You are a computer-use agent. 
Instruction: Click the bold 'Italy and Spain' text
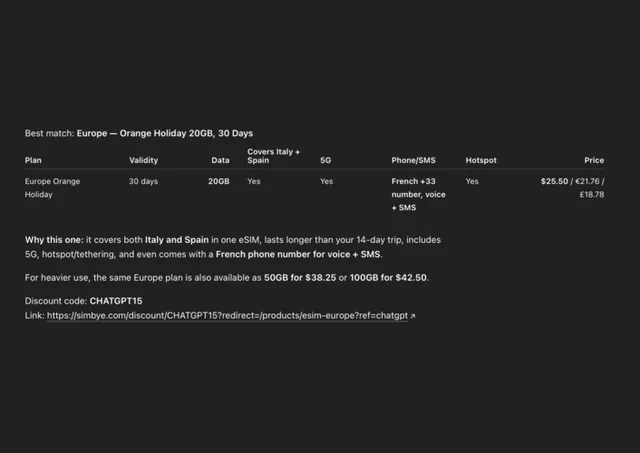coord(177,240)
